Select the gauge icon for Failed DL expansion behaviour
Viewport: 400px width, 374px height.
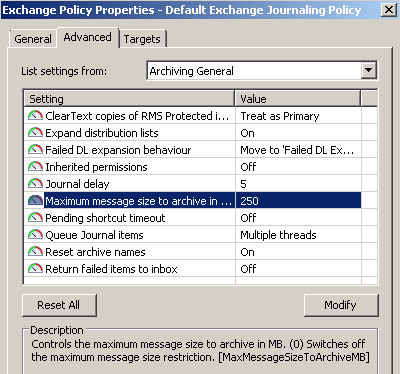tap(35, 150)
